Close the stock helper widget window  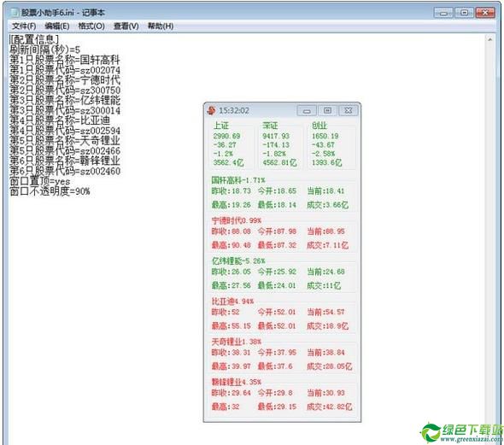point(349,110)
